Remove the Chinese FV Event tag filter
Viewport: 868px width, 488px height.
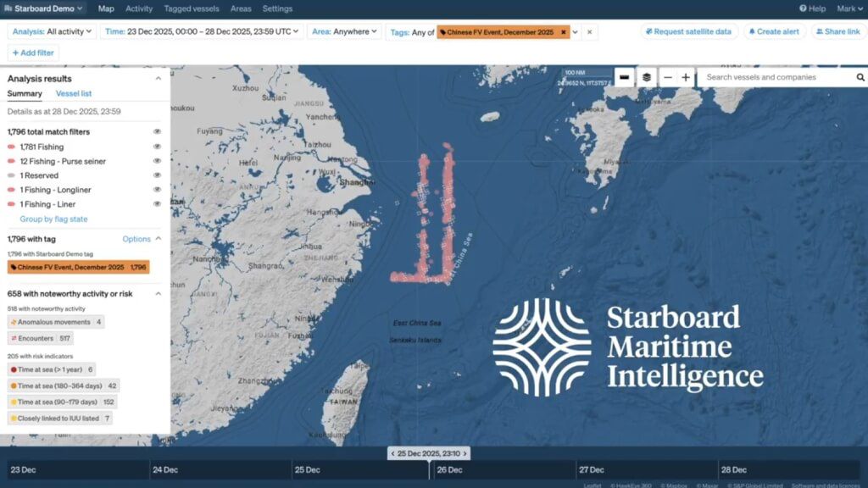tap(563, 32)
